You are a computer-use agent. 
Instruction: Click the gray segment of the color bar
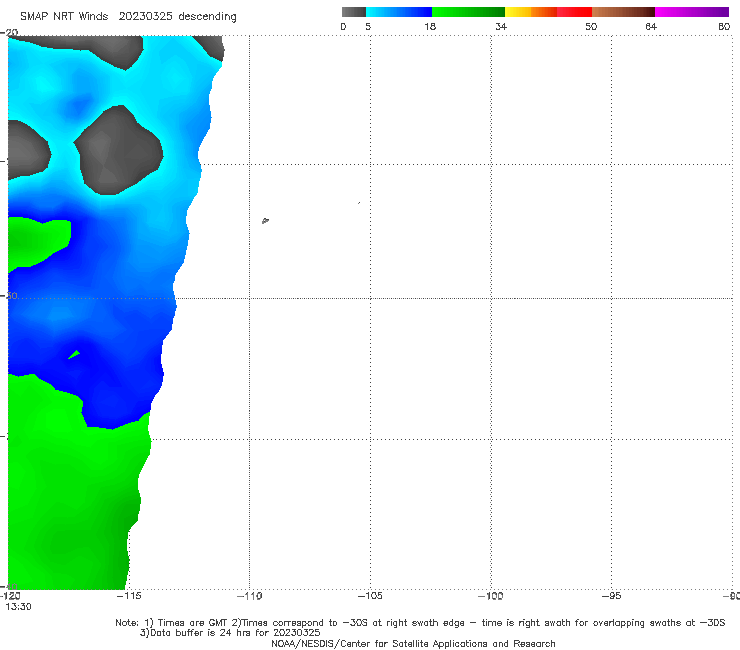click(x=354, y=12)
